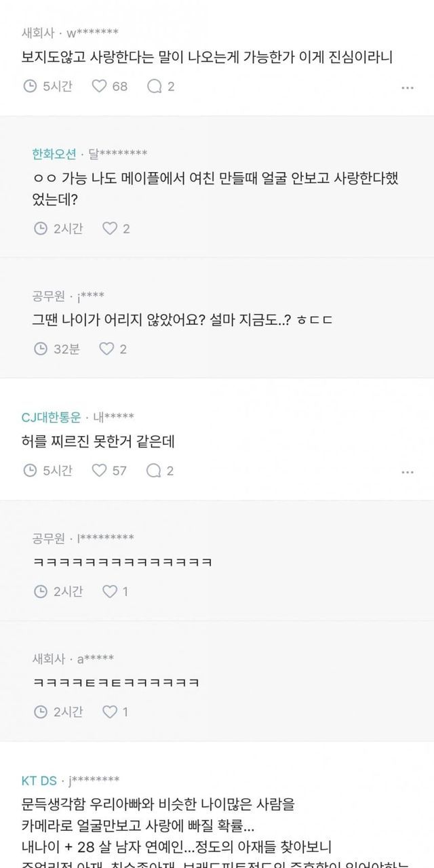This screenshot has width=434, height=868.
Task: Like the 새회사 a***** reply
Action: [x=110, y=711]
